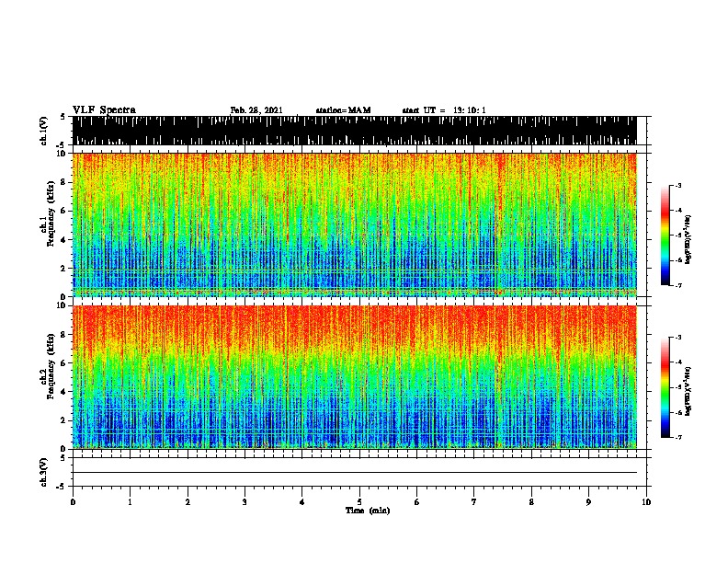Image resolution: width=728 pixels, height=563 pixels.
Task: Click the ch.1 spectrogram panel
Action: (x=354, y=224)
